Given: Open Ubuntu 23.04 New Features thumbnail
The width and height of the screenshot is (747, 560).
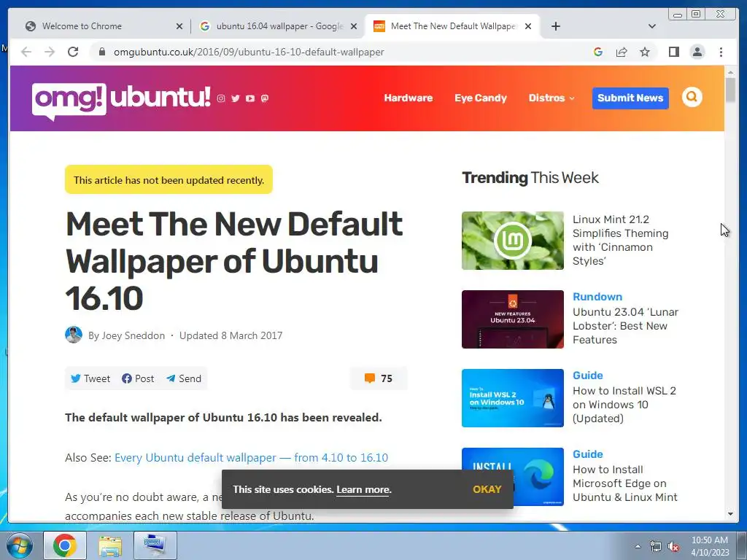Looking at the screenshot, I should point(513,319).
